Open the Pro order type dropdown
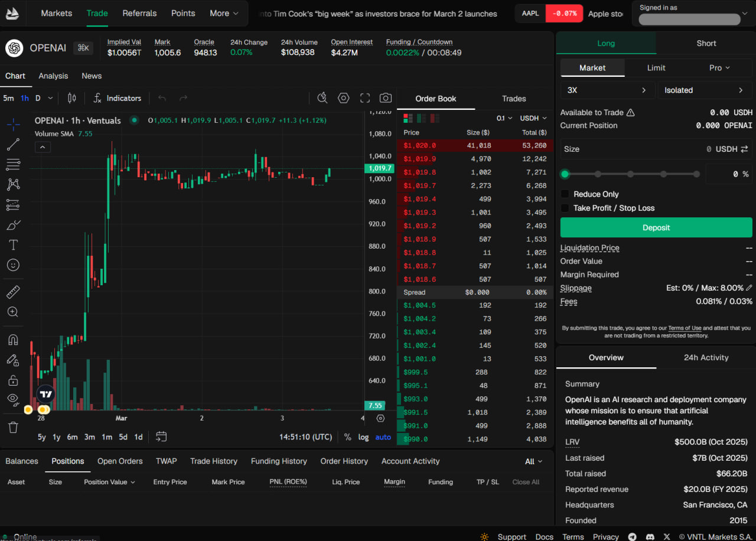The image size is (756, 541). tap(719, 68)
